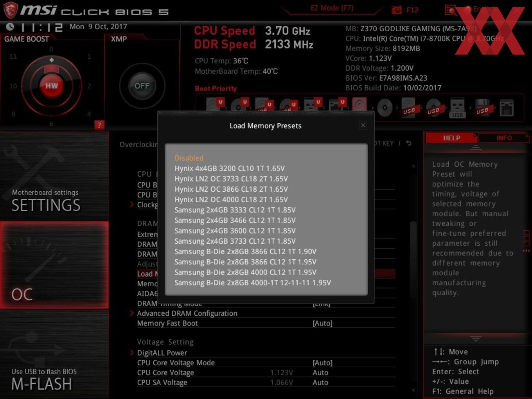
Task: Switch to the HELP tab
Action: [451, 138]
